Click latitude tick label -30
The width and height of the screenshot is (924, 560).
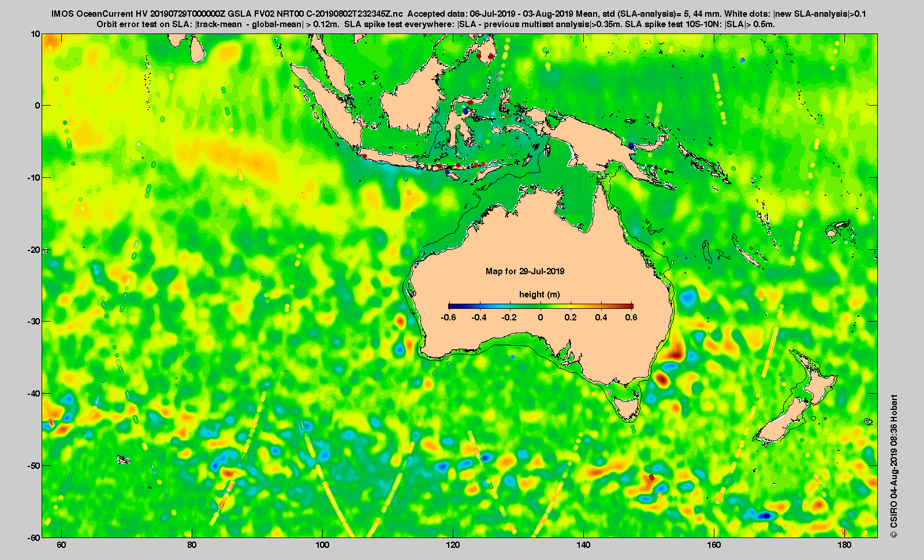tap(33, 322)
